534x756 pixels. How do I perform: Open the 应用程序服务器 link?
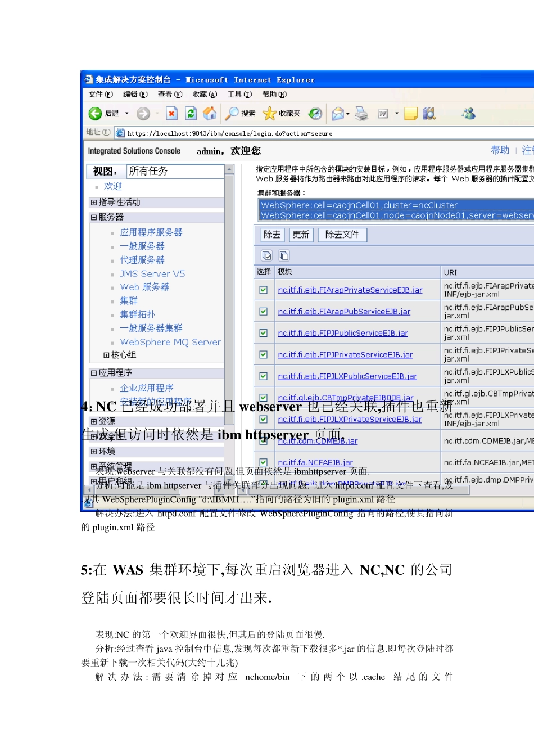click(151, 232)
